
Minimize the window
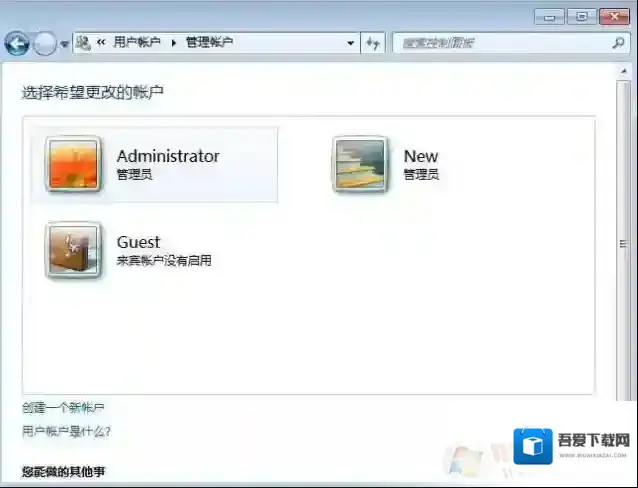click(x=549, y=18)
